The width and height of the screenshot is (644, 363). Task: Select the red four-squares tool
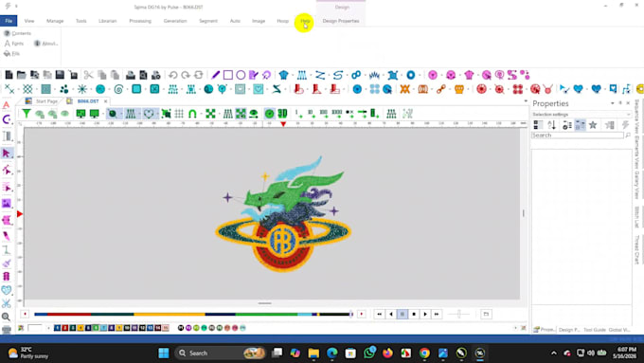coord(517,89)
